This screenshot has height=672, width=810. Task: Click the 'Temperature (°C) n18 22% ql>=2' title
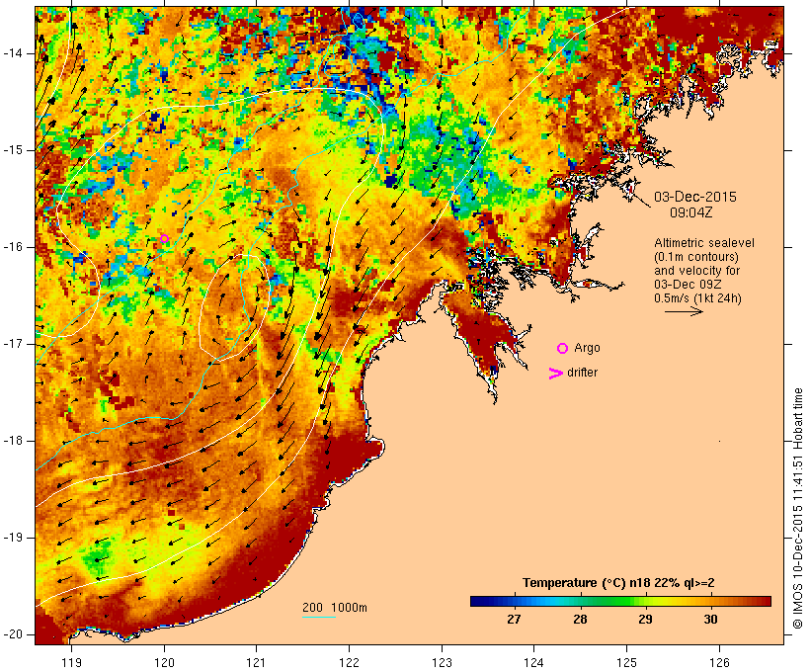(618, 583)
